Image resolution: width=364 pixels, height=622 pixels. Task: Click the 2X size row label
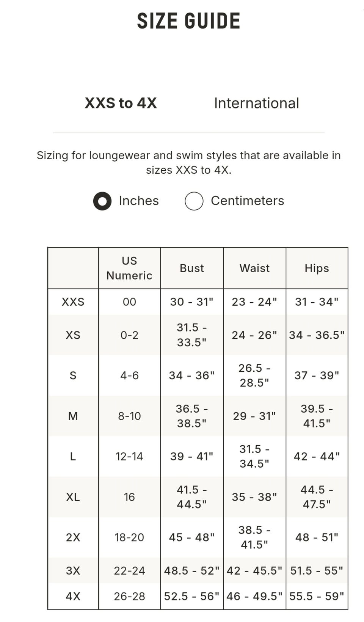click(x=73, y=537)
